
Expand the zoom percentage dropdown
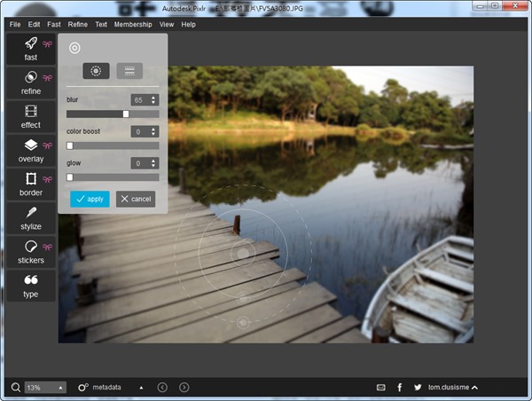(x=45, y=388)
